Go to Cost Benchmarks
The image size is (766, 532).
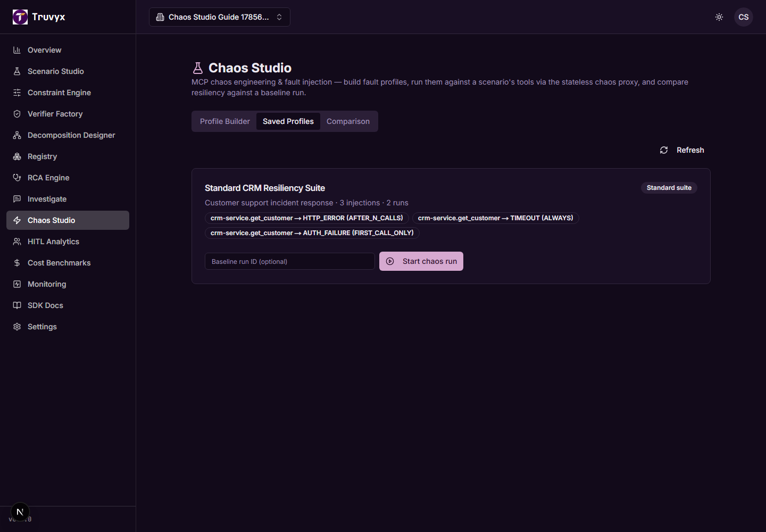68,263
